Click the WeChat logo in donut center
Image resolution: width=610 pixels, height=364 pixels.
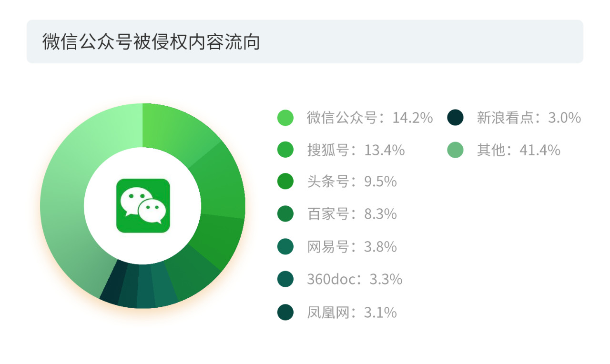point(143,206)
